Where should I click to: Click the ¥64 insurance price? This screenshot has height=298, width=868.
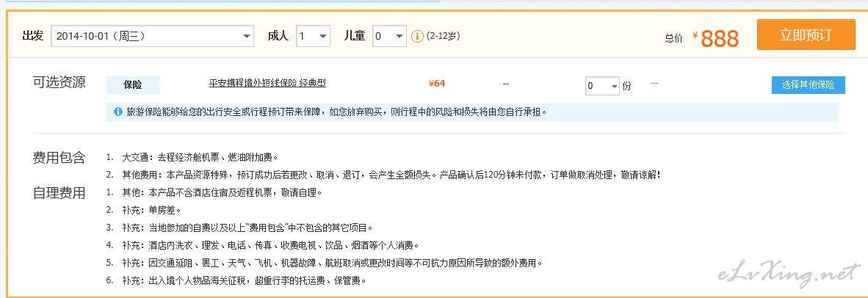pyautogui.click(x=437, y=84)
